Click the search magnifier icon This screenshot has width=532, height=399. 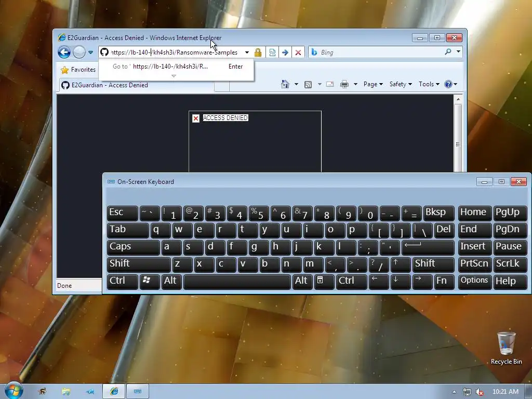[x=448, y=51]
